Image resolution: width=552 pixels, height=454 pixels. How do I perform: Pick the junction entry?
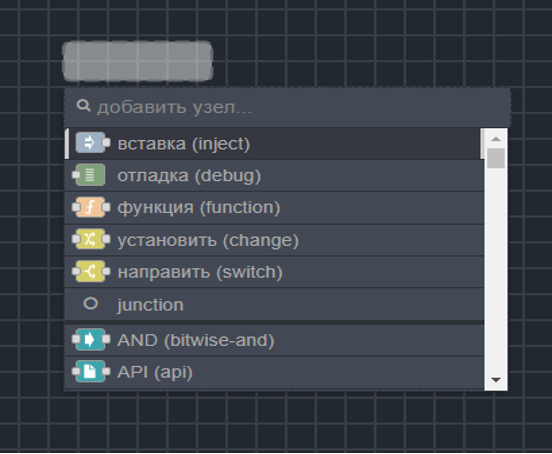click(x=274, y=304)
